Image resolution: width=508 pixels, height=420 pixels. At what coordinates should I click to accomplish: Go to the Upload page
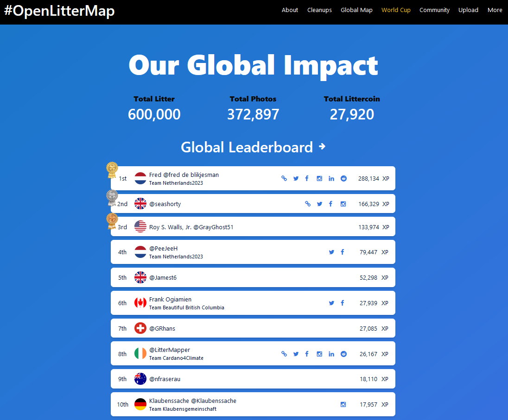(468, 10)
